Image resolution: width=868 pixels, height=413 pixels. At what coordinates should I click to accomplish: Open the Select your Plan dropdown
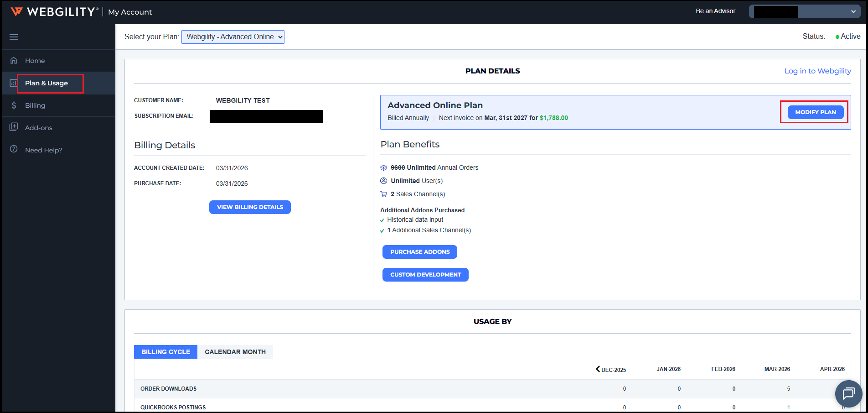click(232, 37)
